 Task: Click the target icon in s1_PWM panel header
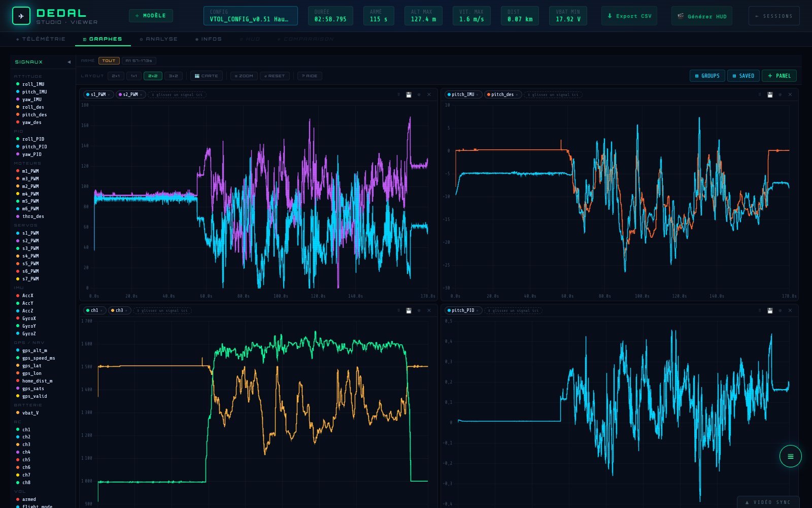[419, 94]
